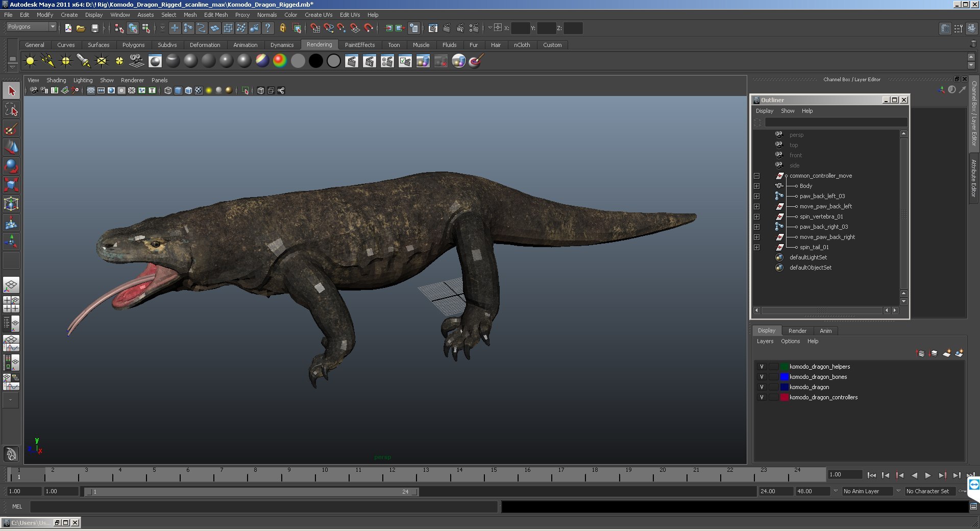
Task: Click the MEL command input field
Action: (264, 506)
